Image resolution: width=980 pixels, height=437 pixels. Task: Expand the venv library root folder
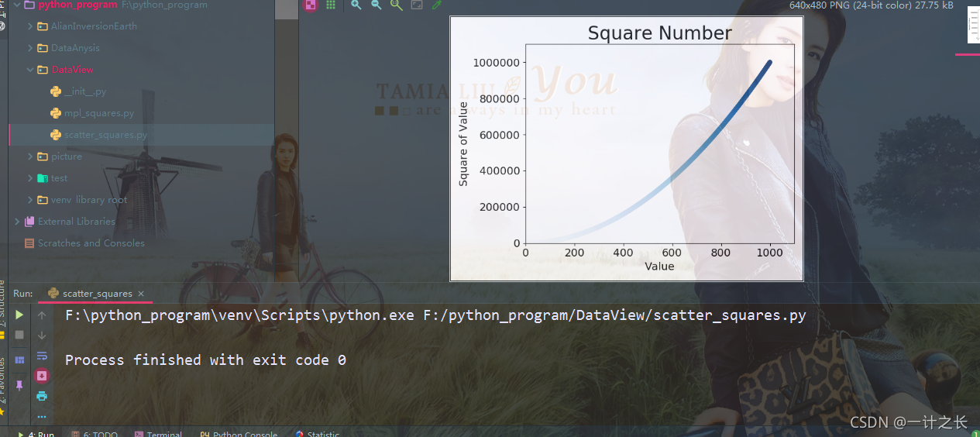click(x=30, y=200)
